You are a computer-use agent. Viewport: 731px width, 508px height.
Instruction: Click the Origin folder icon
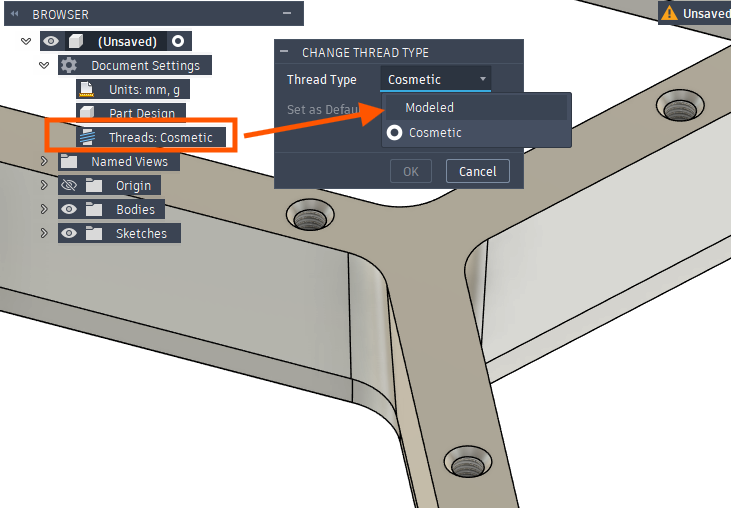pyautogui.click(x=94, y=185)
